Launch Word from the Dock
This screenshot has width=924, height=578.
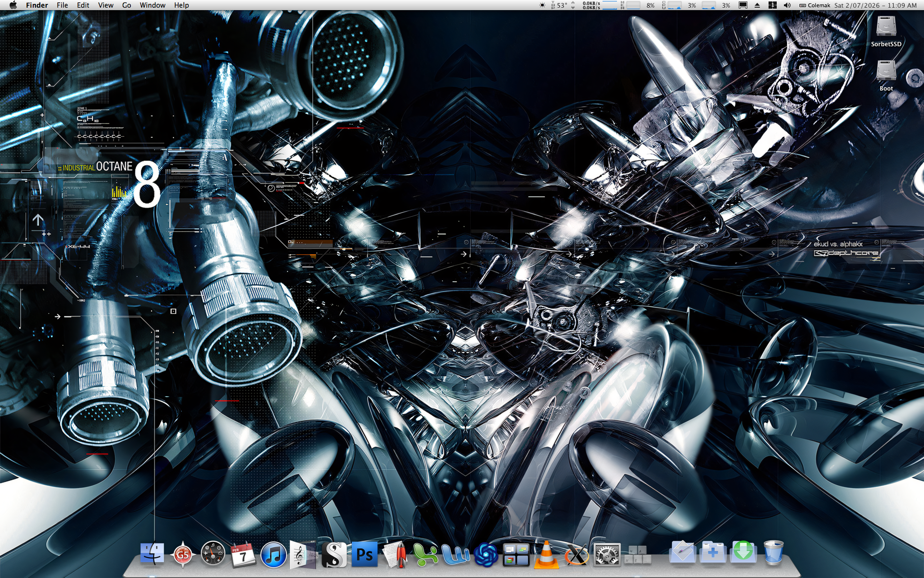tap(455, 554)
